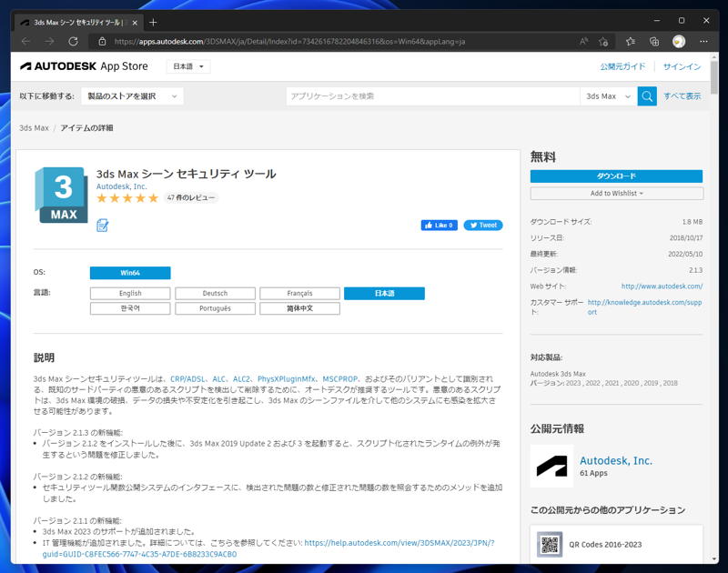Open the browser profile avatar

click(x=679, y=41)
